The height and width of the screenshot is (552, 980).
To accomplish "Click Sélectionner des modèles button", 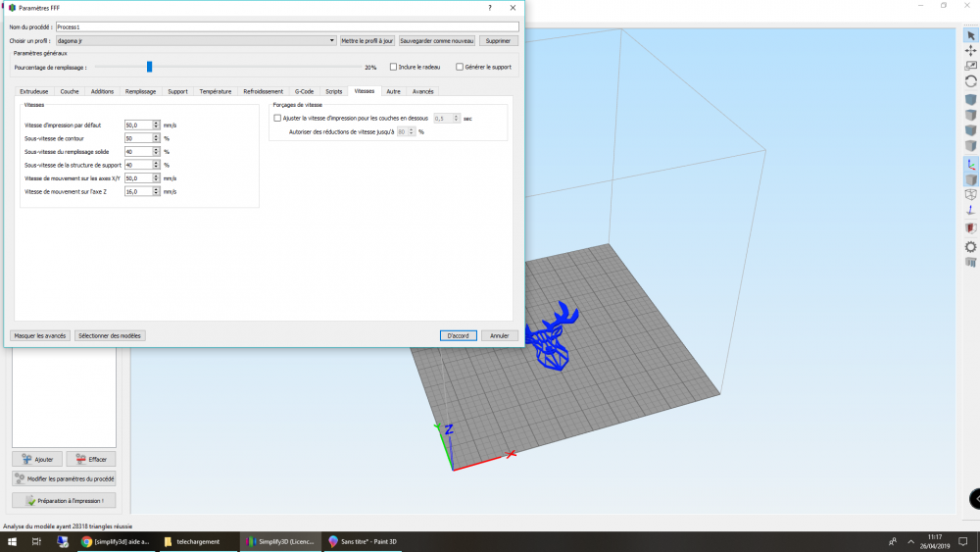I will (x=110, y=335).
